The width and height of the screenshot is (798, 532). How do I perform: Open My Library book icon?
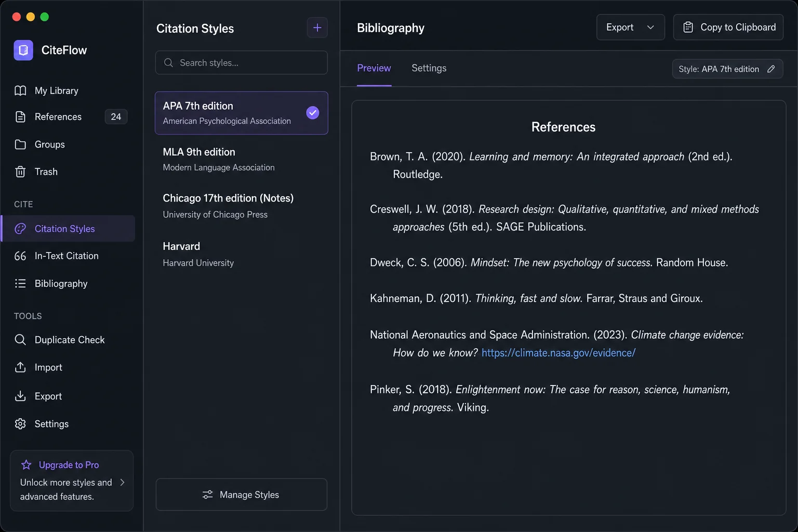tap(20, 91)
